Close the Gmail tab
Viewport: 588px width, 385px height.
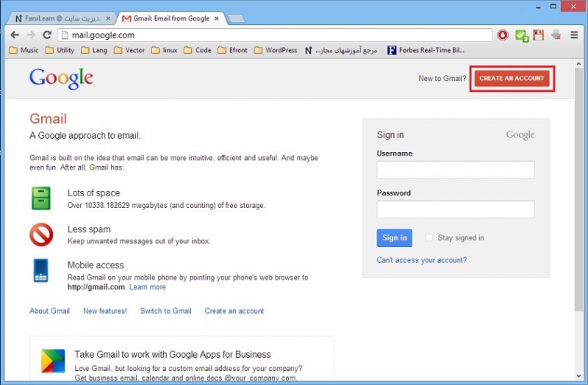[x=216, y=18]
